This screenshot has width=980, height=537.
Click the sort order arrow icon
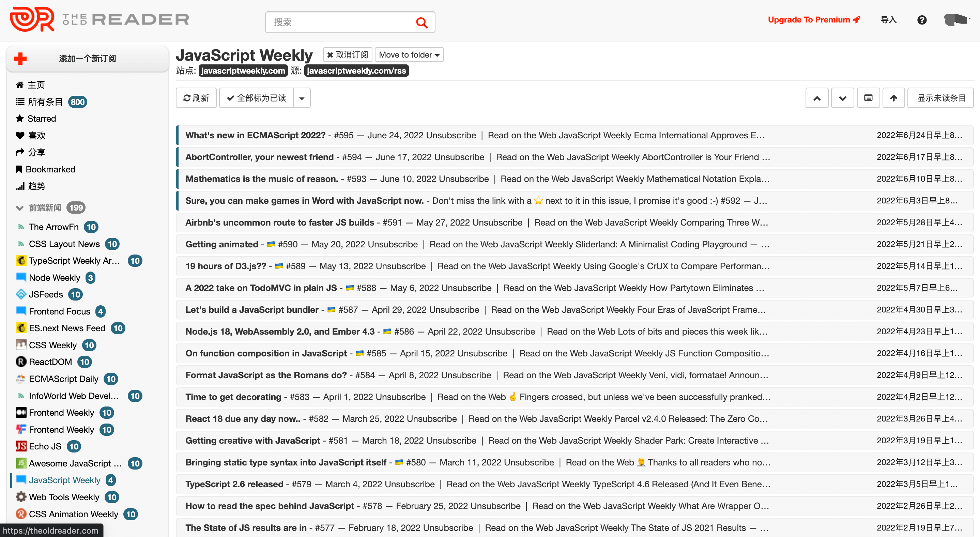pyautogui.click(x=894, y=98)
